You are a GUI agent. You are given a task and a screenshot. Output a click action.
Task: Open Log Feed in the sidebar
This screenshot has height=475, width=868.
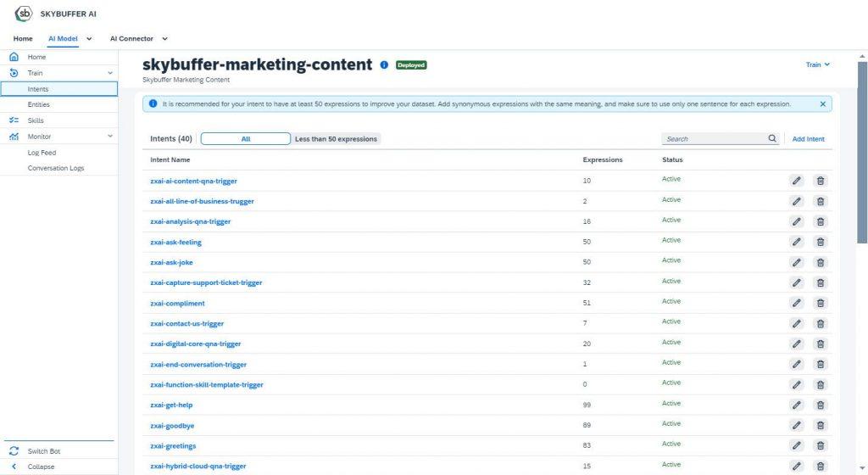click(58, 153)
